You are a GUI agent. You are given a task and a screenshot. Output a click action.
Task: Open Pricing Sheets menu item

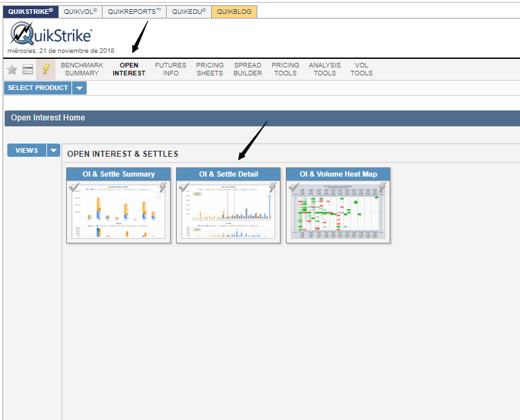click(210, 69)
